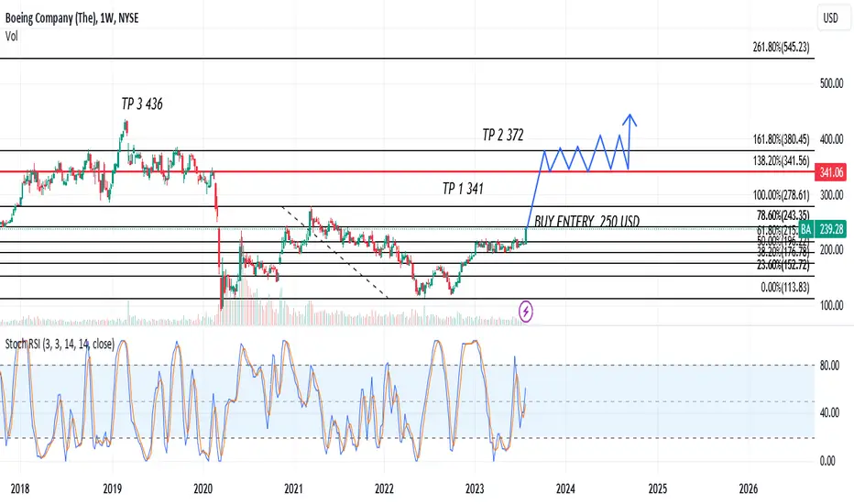854x504 pixels.
Task: Select the 261.80%(545.23) Fibonacci label
Action: pyautogui.click(x=781, y=48)
